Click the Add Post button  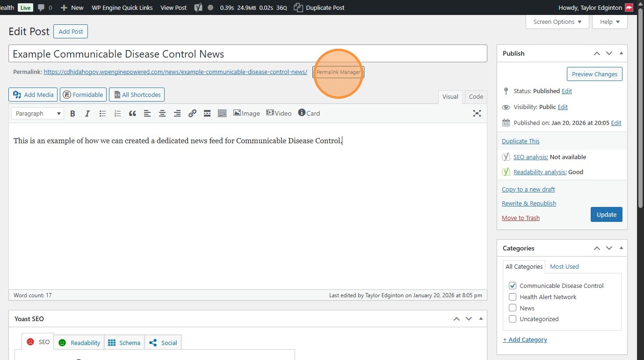click(71, 31)
